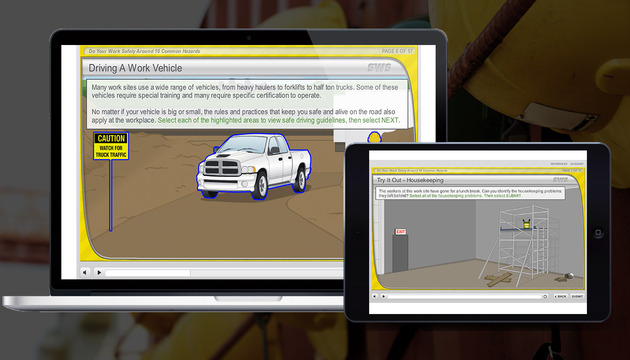Click the tablet progress seek bar
This screenshot has width=630, height=360.
point(464,297)
